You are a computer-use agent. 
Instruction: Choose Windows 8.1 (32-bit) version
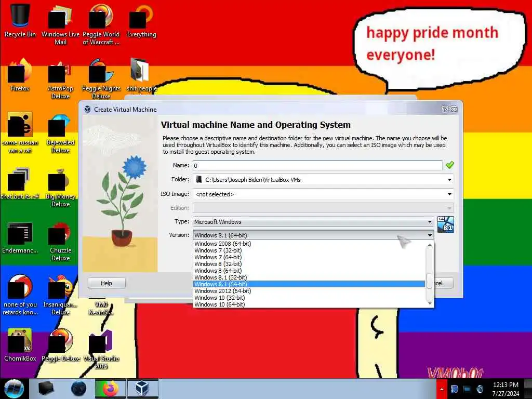click(x=309, y=277)
